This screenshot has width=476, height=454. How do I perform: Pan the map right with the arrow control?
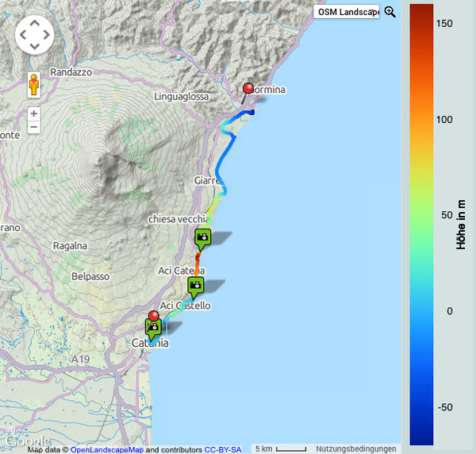46,35
